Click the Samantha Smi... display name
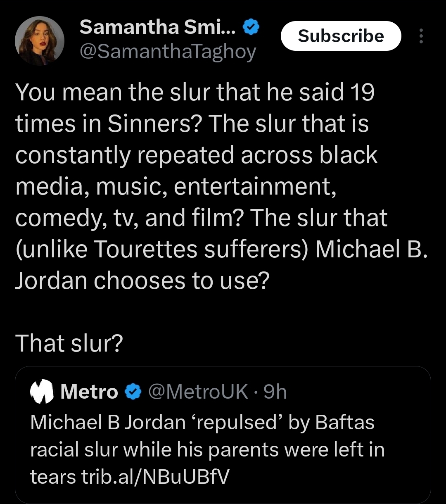 [x=157, y=27]
